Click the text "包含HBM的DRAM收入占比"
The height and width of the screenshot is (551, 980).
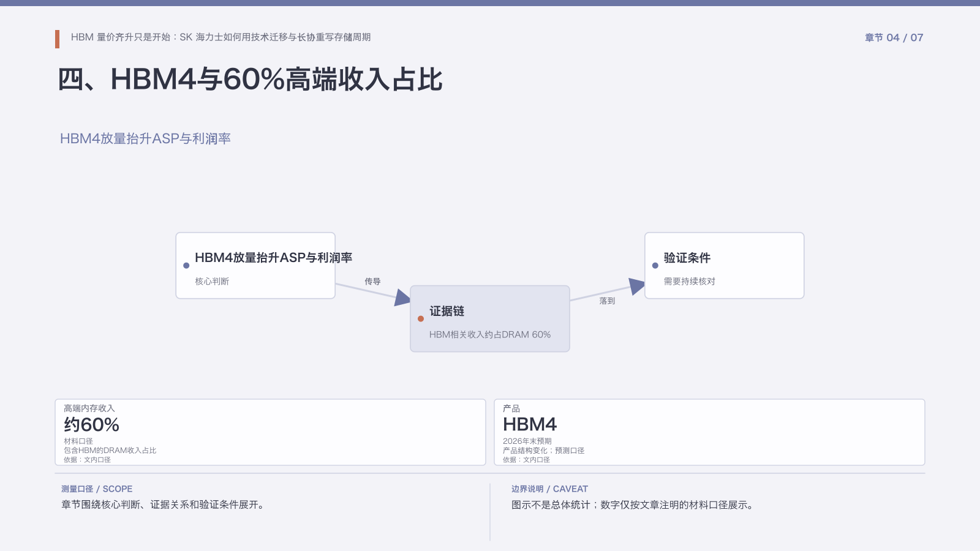tap(110, 451)
